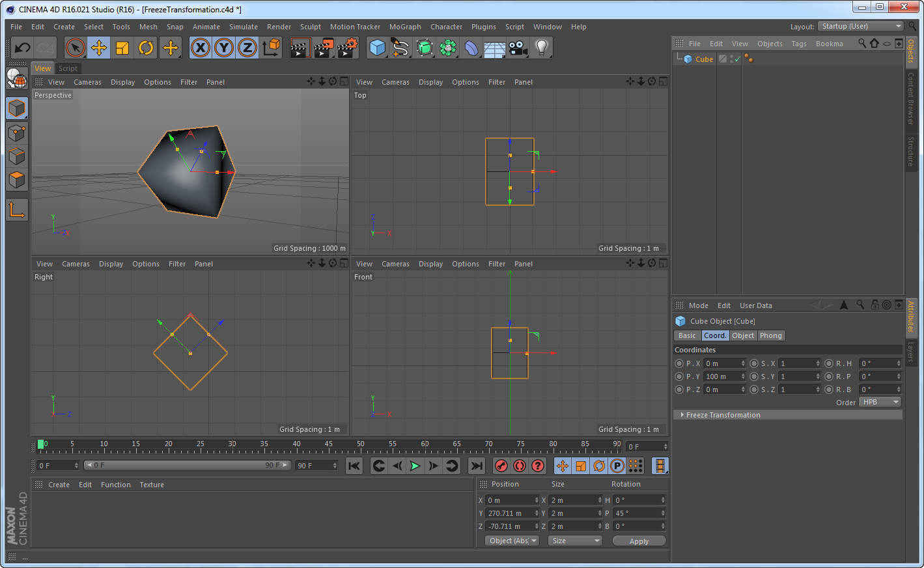924x568 pixels.
Task: Open the Simulate menu
Action: point(244,27)
